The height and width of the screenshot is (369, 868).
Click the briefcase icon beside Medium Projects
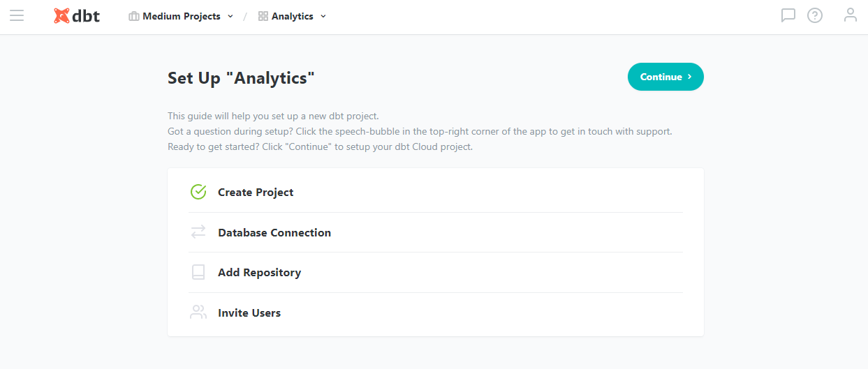pyautogui.click(x=134, y=16)
